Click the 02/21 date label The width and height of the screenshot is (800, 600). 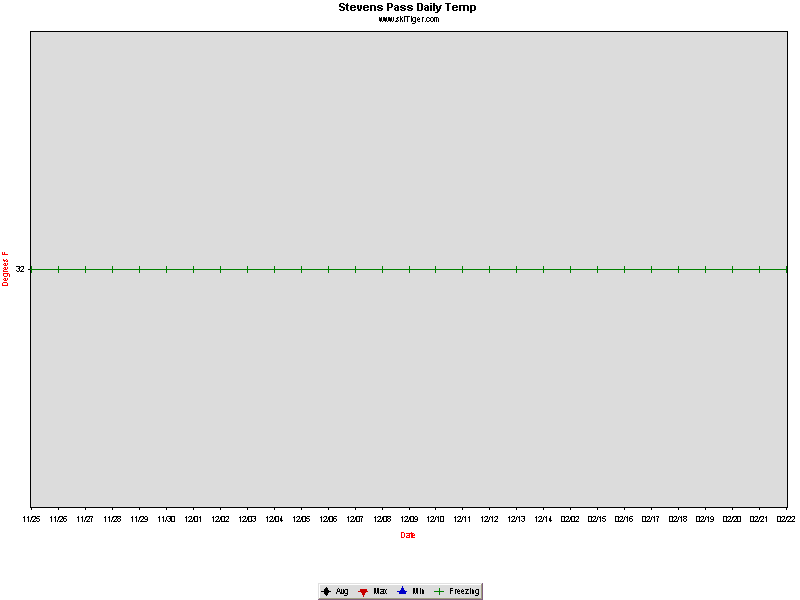click(759, 519)
